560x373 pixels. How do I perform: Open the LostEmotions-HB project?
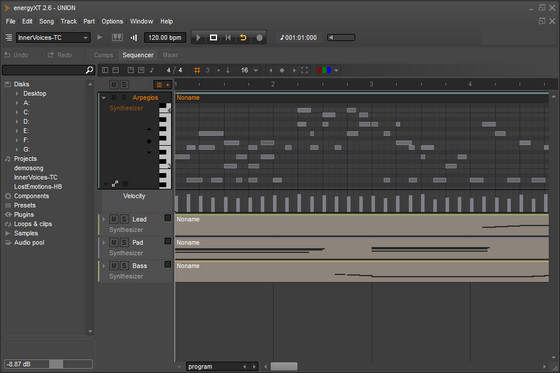click(x=38, y=186)
